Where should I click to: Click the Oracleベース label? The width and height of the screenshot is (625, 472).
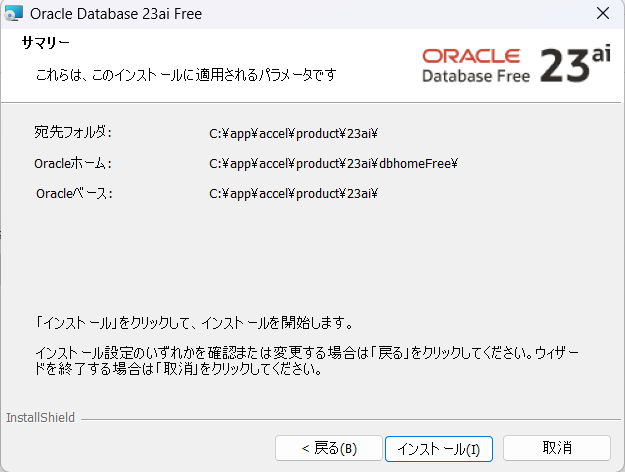74,193
